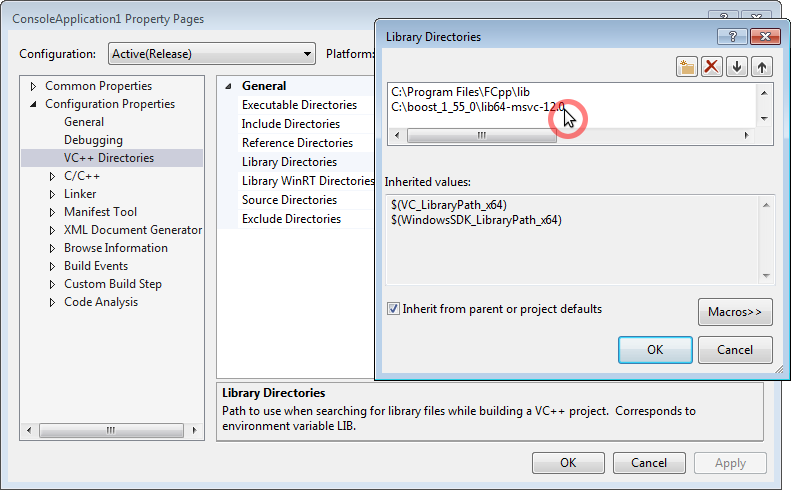Image resolution: width=791 pixels, height=490 pixels.
Task: Collapse the Configuration Properties node
Action: point(33,104)
